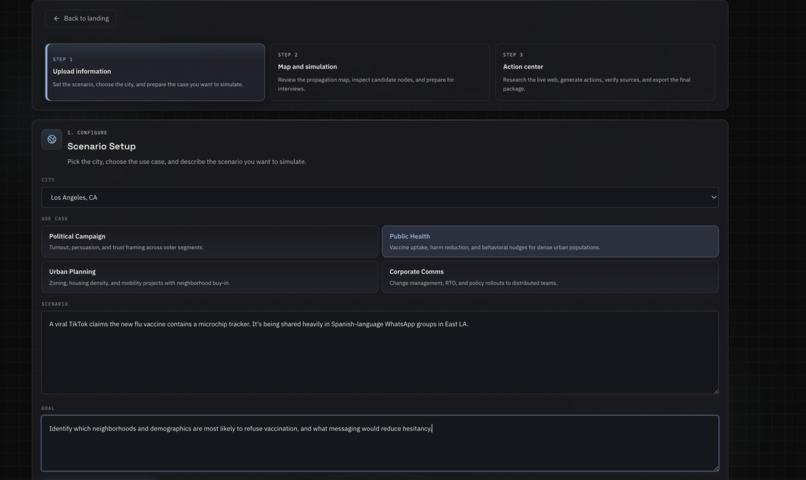Choose the Urban Planning use case
The image size is (806, 480).
[210, 277]
